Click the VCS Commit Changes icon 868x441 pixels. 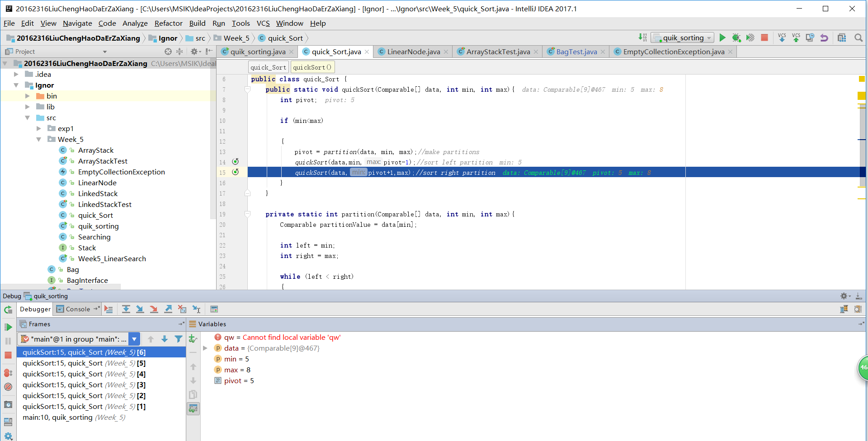coord(796,38)
